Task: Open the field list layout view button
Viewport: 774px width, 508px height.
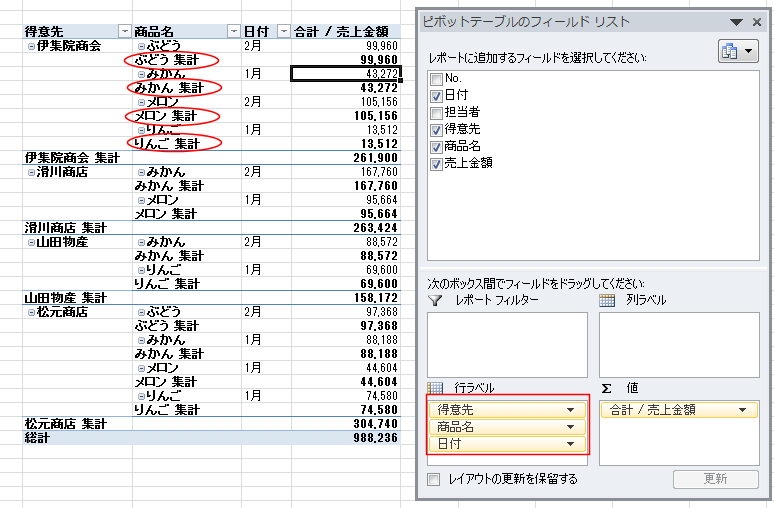Action: pos(738,51)
